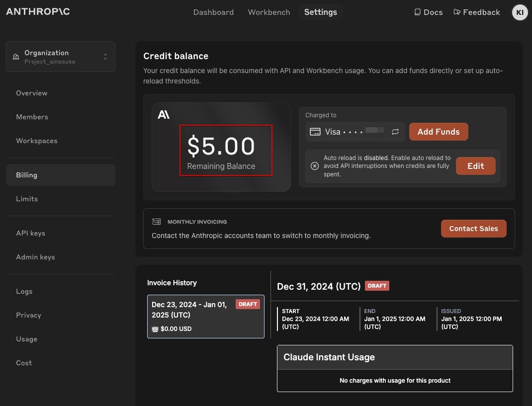Click the auto reload disabled X icon

[x=315, y=166]
